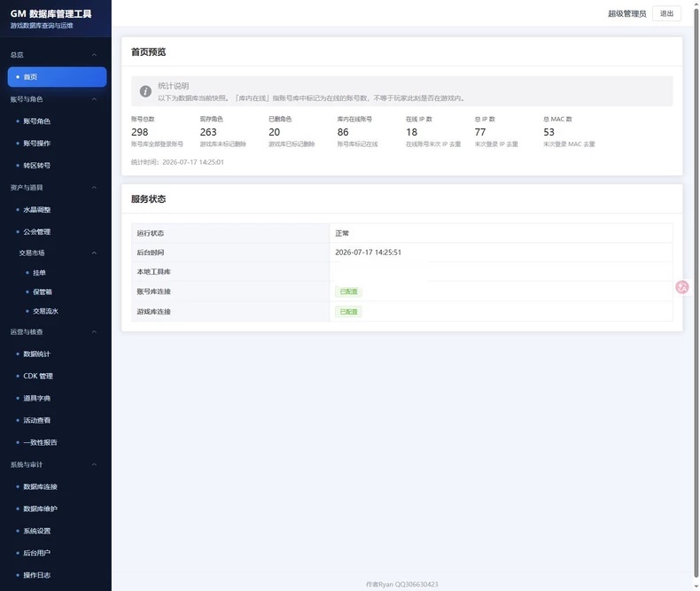Collapse the 交易市场 submenu
The image size is (700, 591).
[x=94, y=253]
